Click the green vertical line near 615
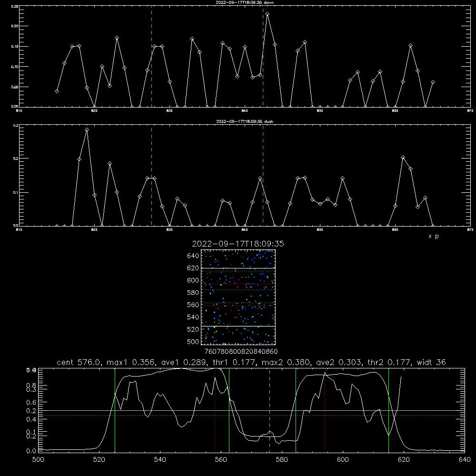Image resolution: width=476 pixels, height=476 pixels. [388, 410]
